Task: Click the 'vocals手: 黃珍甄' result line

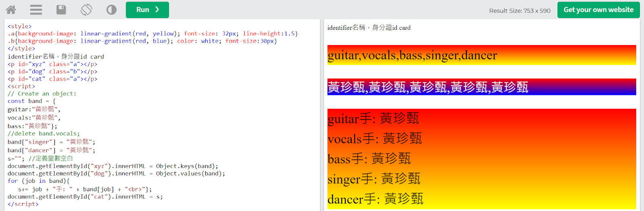Action: point(375,139)
